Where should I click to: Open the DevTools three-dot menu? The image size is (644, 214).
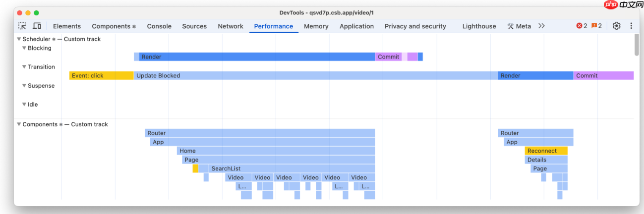tap(631, 26)
